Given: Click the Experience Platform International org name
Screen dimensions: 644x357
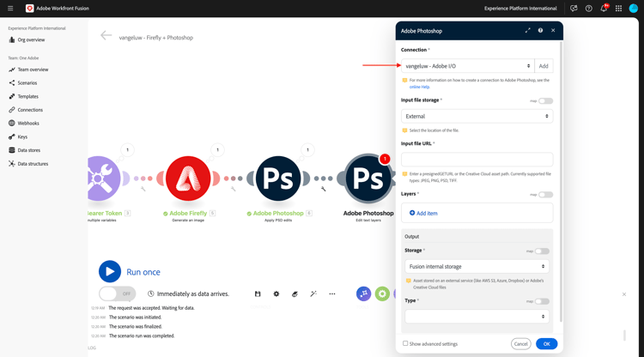Looking at the screenshot, I should click(520, 9).
